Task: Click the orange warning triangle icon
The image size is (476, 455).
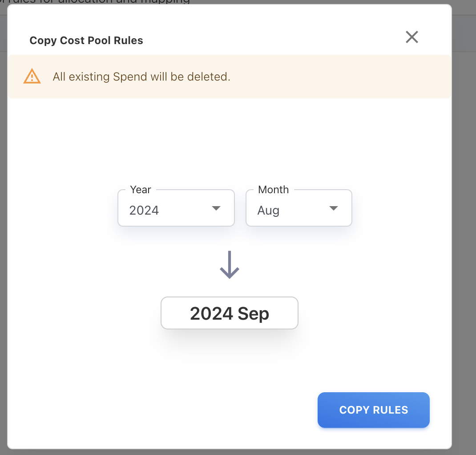Action: tap(32, 77)
